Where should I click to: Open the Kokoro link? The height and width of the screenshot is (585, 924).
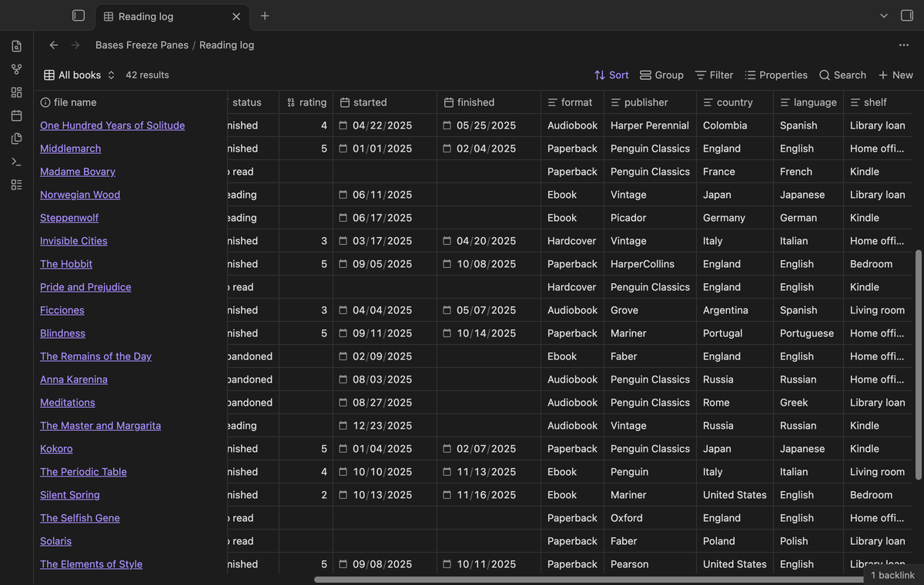(56, 449)
